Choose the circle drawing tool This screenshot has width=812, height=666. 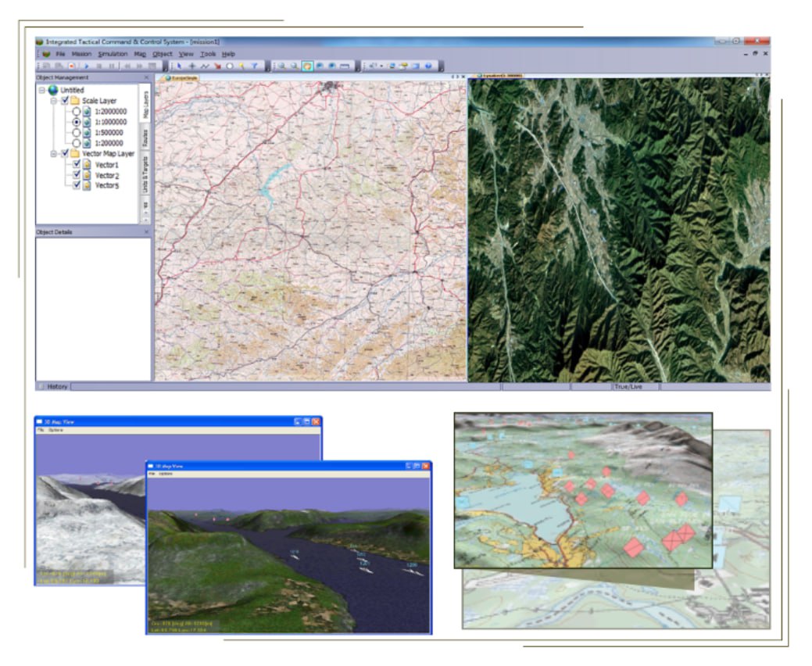point(230,66)
